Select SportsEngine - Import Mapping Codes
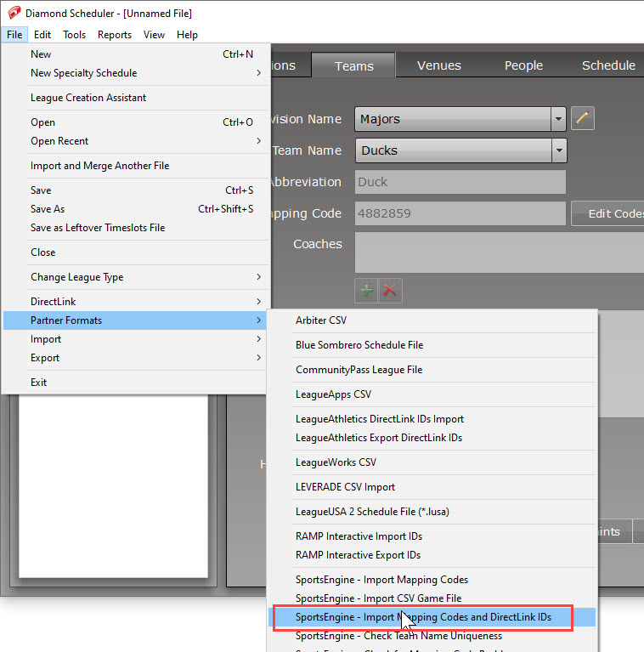Image resolution: width=644 pixels, height=652 pixels. [432, 579]
